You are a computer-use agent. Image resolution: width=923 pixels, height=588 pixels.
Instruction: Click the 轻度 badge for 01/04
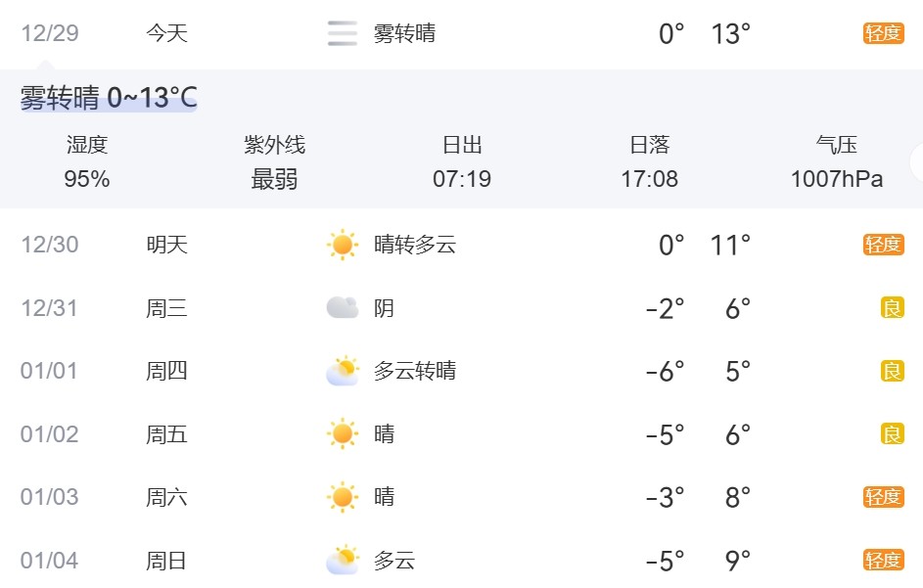click(882, 561)
